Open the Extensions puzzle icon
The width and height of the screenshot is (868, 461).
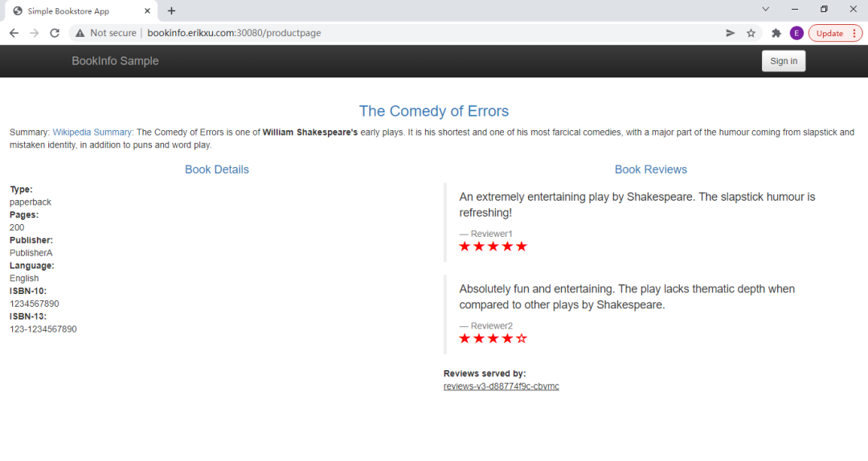tap(776, 33)
